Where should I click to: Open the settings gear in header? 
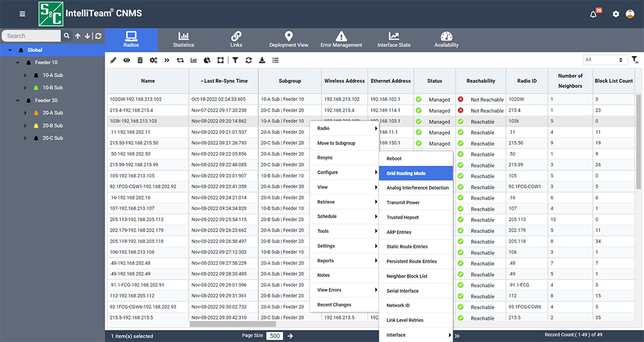615,14
